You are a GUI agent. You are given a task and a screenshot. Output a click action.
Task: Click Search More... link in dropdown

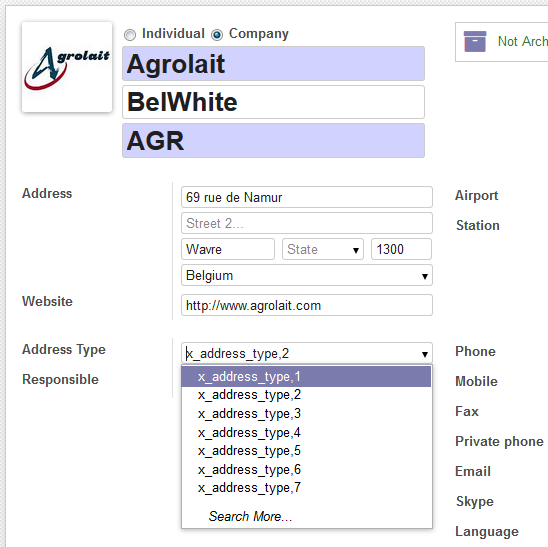point(250,516)
